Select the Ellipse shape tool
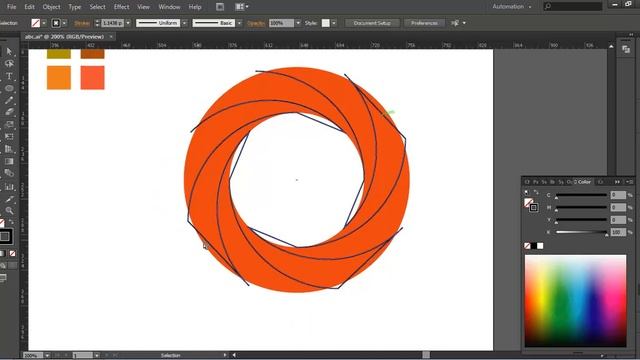640x360 pixels. pyautogui.click(x=9, y=88)
